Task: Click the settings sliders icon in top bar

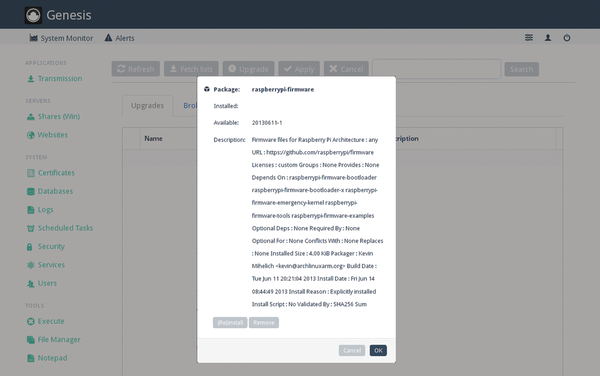Action: click(529, 37)
